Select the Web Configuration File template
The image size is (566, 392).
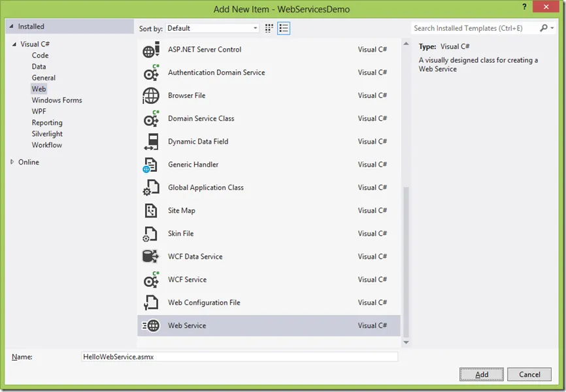(269, 303)
